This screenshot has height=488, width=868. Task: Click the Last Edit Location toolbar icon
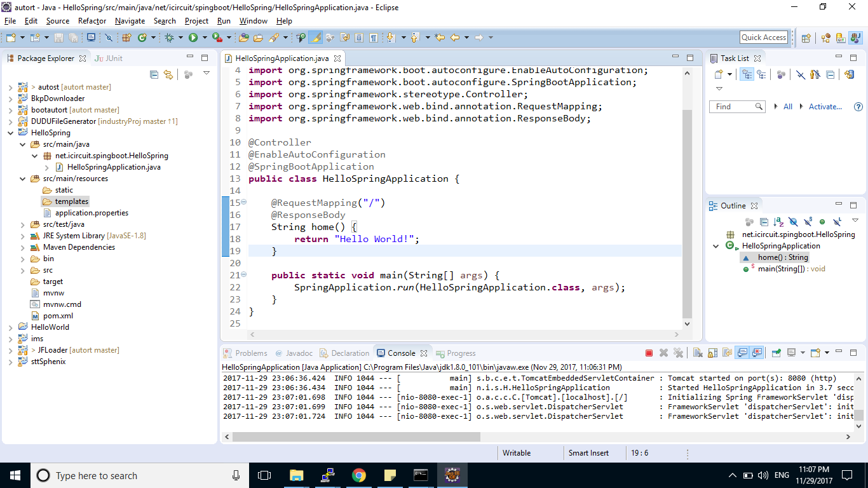click(x=440, y=37)
